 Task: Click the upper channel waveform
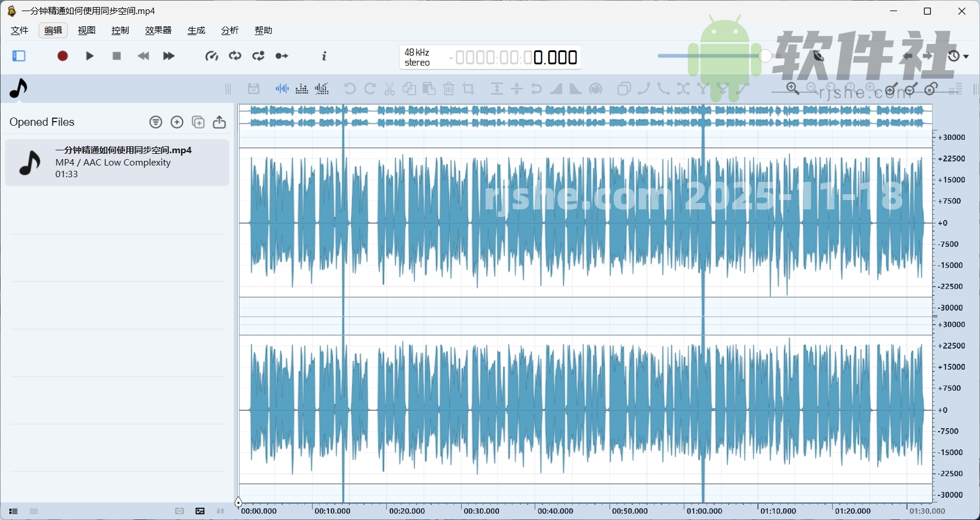(x=586, y=223)
